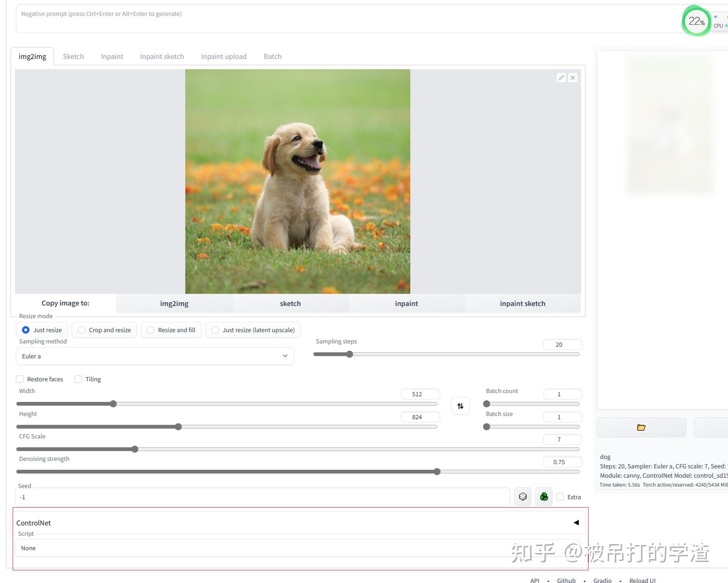Click the pencil edit icon on image
The height and width of the screenshot is (583, 728).
(561, 78)
